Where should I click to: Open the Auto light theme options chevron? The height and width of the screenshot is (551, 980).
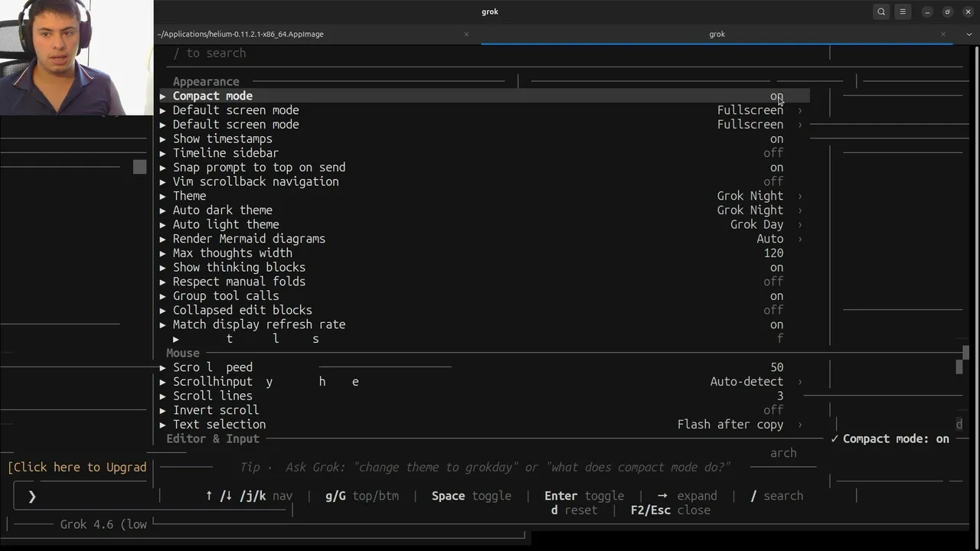(800, 224)
